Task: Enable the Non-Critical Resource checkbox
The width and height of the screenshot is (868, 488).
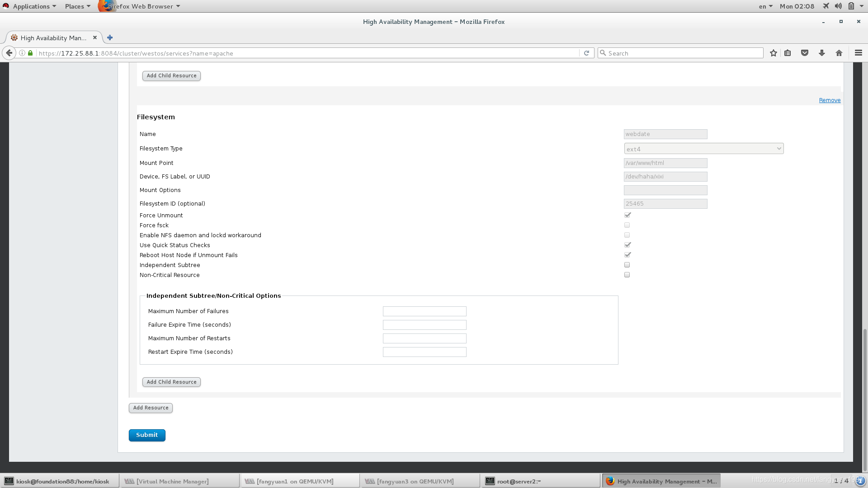Action: (627, 275)
